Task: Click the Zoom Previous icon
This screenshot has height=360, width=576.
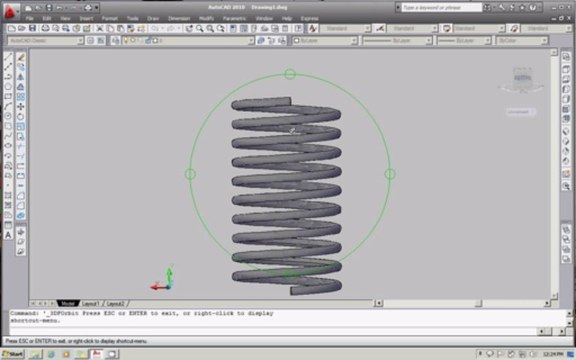Action: pos(221,28)
